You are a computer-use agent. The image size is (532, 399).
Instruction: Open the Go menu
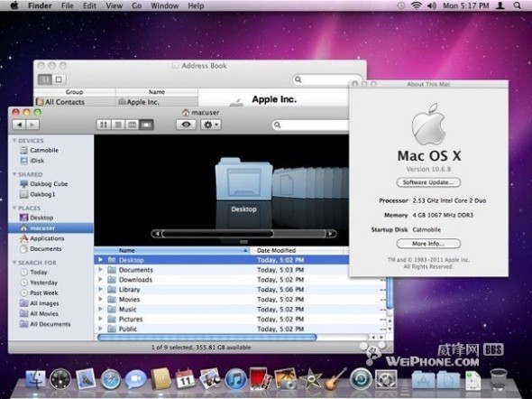pyautogui.click(x=136, y=5)
